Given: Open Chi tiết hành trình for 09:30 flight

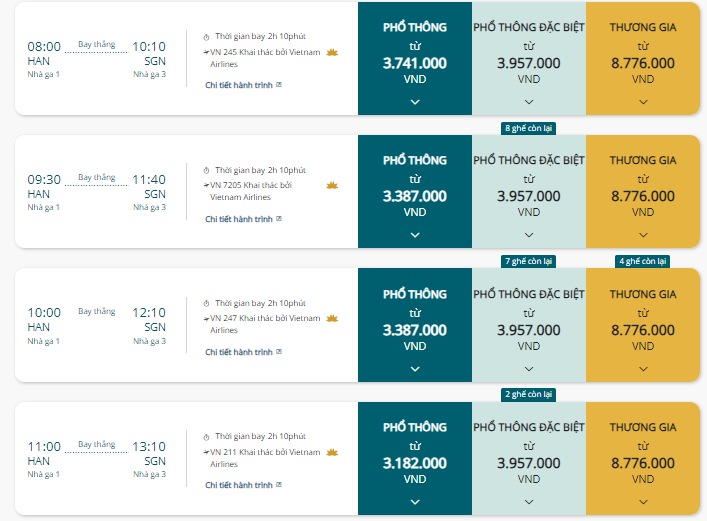Looking at the screenshot, I should [239, 219].
